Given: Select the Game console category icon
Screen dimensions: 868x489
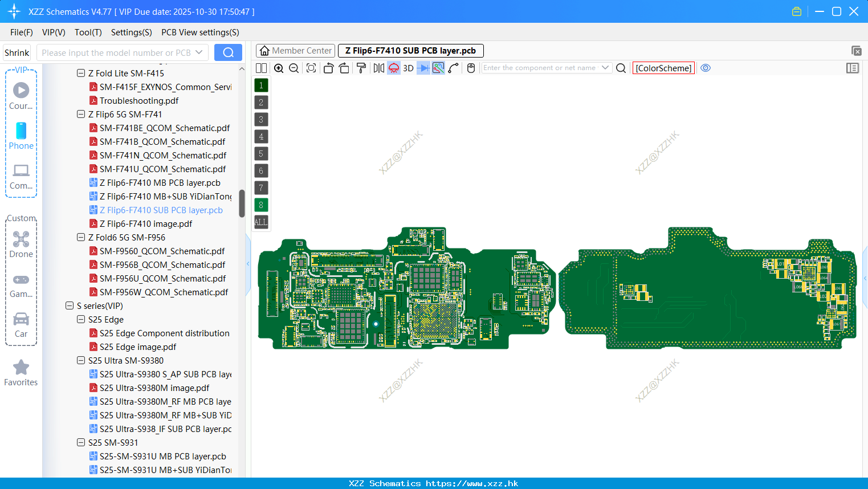Looking at the screenshot, I should click(x=21, y=285).
